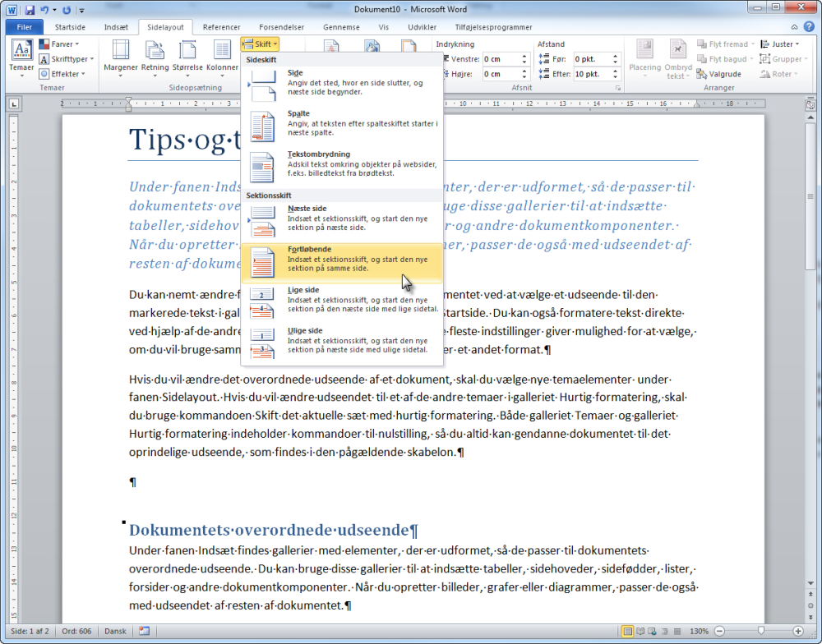Select the Næste side section break option
This screenshot has width=822, height=644.
342,222
